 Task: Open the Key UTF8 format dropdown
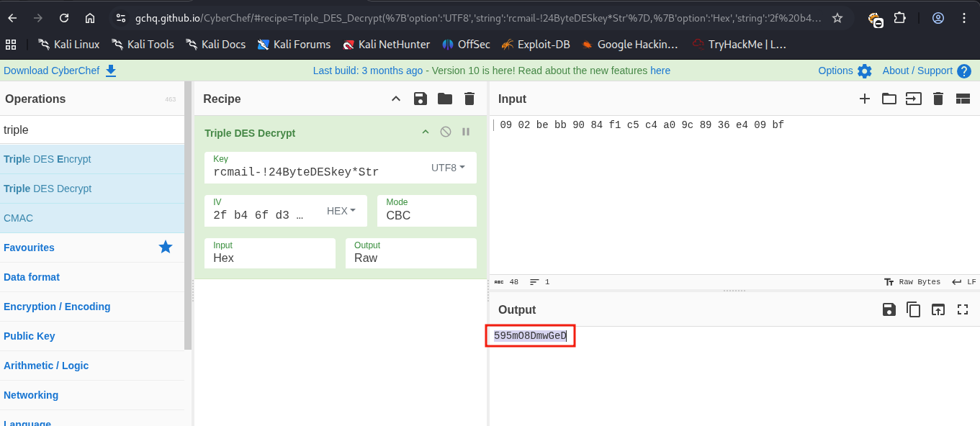448,168
